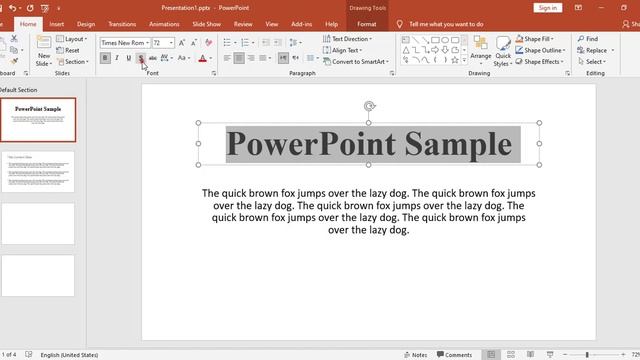Select Text Box shape in gallery
The image size is (640, 360).
tap(405, 40)
